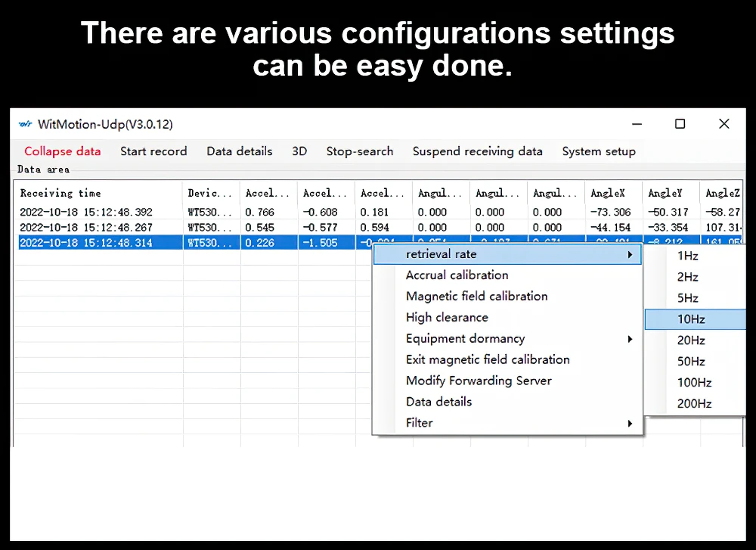The width and height of the screenshot is (756, 550).
Task: Expand the Equipment dormancy submenu arrow
Action: (630, 339)
